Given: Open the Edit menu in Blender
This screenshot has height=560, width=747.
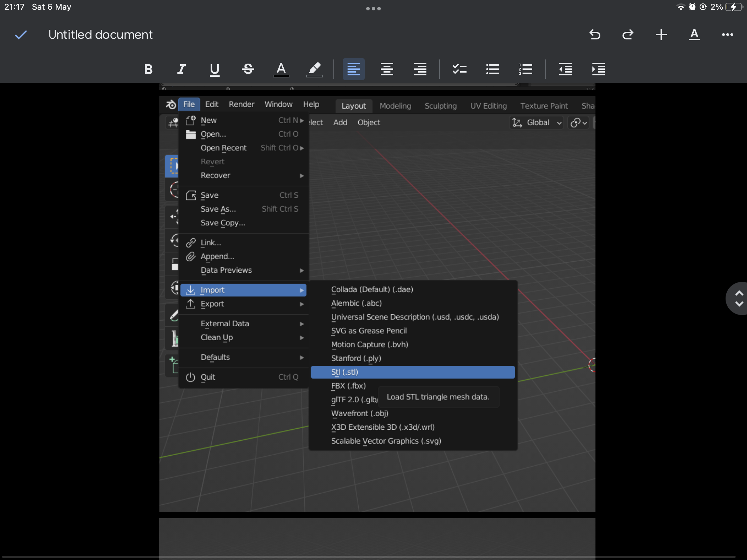Looking at the screenshot, I should [212, 104].
